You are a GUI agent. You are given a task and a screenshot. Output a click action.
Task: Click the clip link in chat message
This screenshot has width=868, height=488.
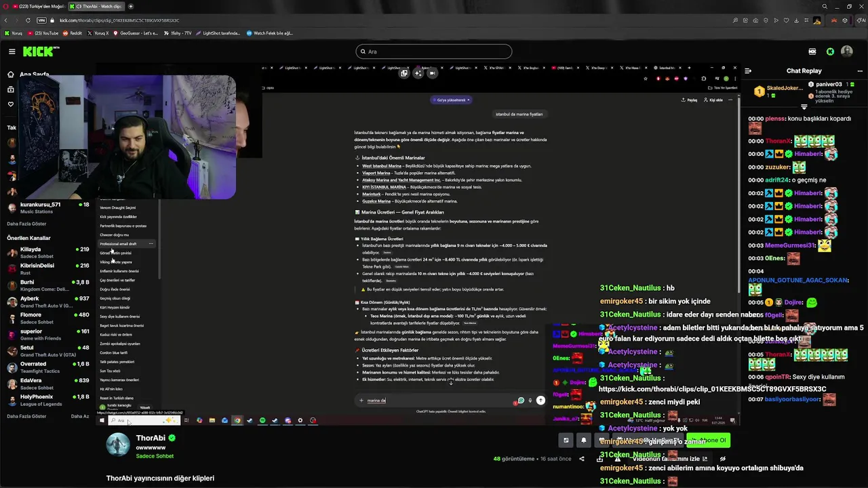[712, 389]
